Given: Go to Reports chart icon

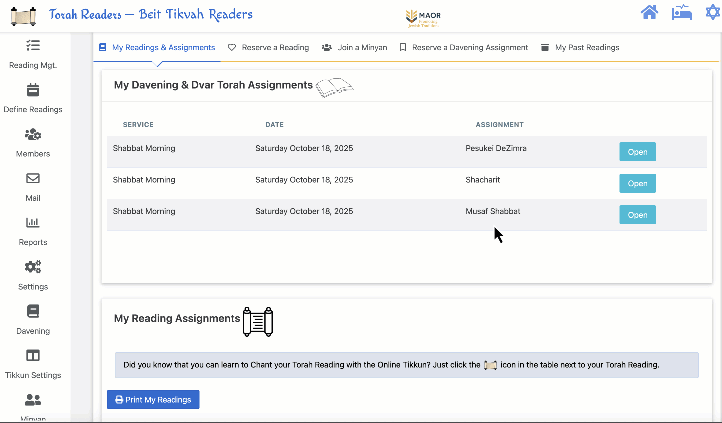Looking at the screenshot, I should pyautogui.click(x=33, y=223).
